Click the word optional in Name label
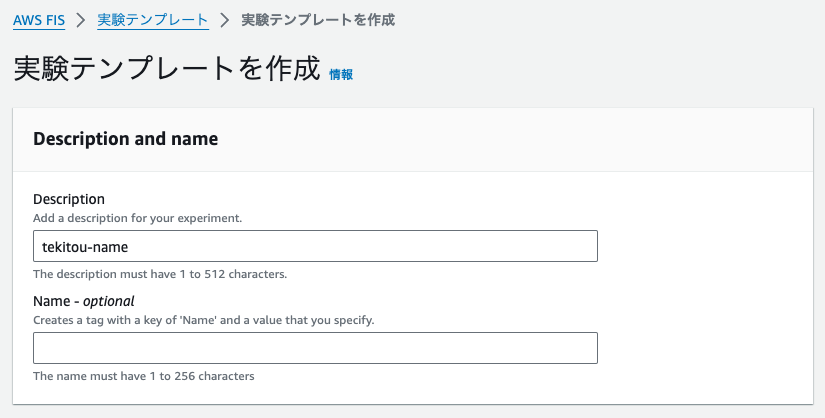Screen dimensions: 825x418 [x=109, y=301]
